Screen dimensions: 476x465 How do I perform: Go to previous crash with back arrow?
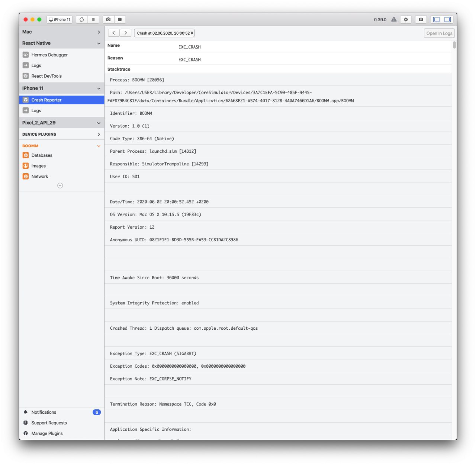pos(114,33)
